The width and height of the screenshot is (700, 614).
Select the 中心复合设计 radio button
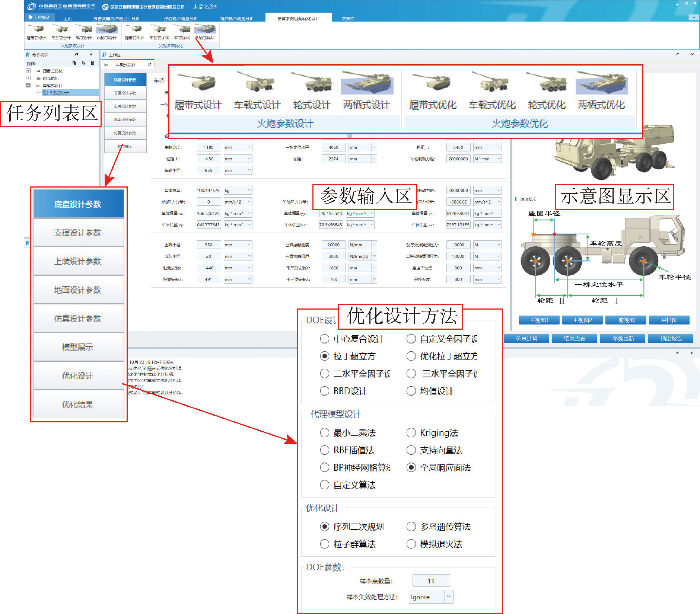pyautogui.click(x=325, y=339)
